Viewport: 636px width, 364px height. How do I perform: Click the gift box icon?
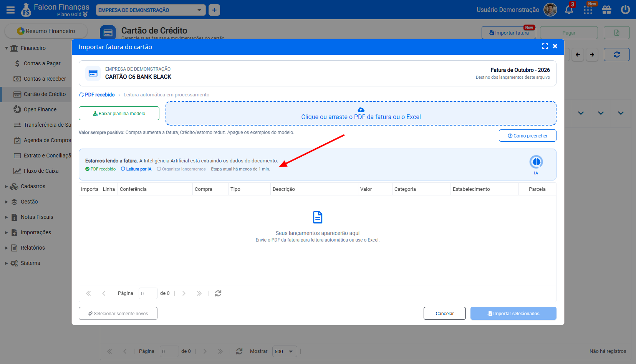tap(607, 10)
